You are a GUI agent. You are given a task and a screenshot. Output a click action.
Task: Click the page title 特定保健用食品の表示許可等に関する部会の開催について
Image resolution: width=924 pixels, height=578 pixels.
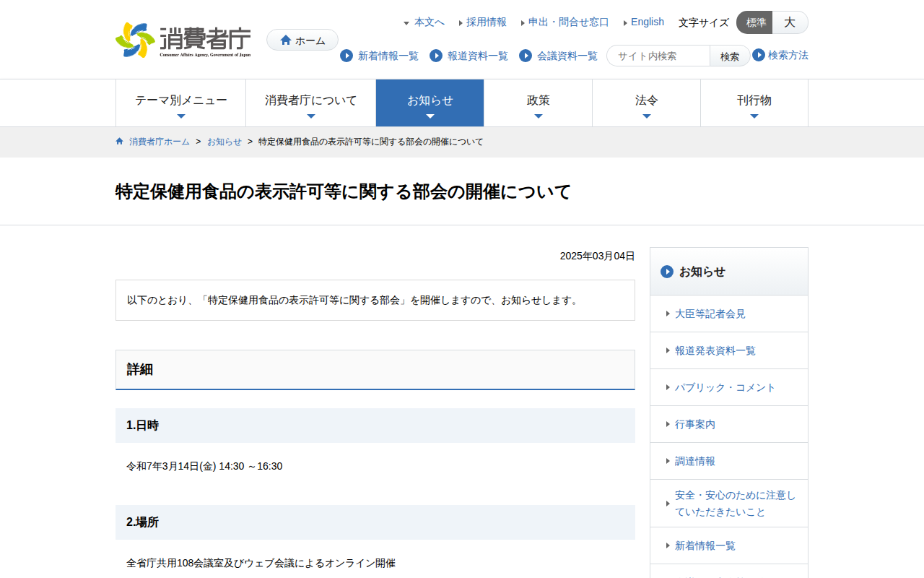click(x=343, y=191)
